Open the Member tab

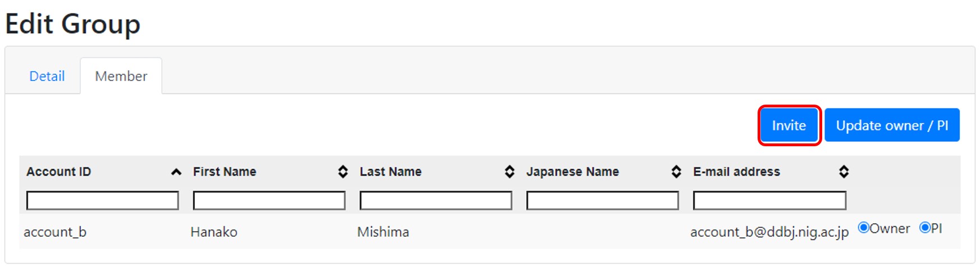click(x=121, y=76)
